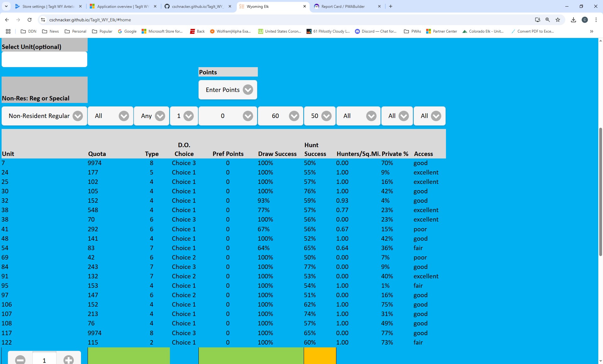Click the install app icon in address bar
The image size is (603, 364).
pyautogui.click(x=538, y=20)
